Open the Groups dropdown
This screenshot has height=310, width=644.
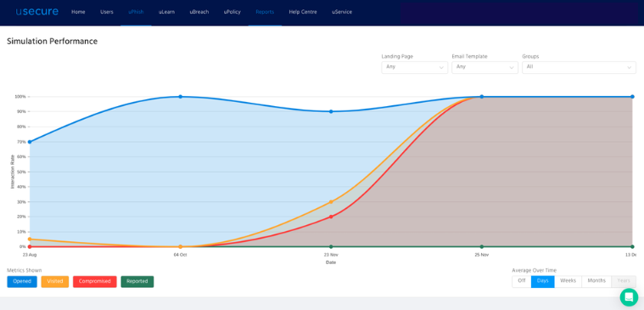pyautogui.click(x=579, y=67)
